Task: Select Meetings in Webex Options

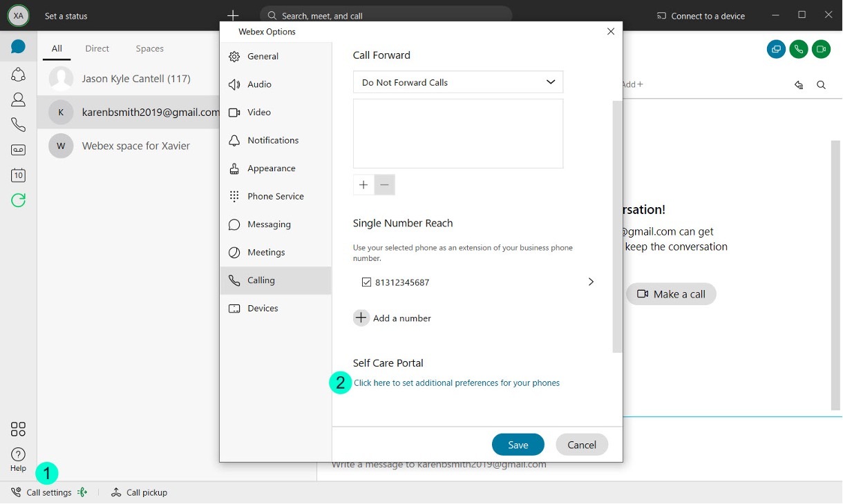Action: coord(275,252)
